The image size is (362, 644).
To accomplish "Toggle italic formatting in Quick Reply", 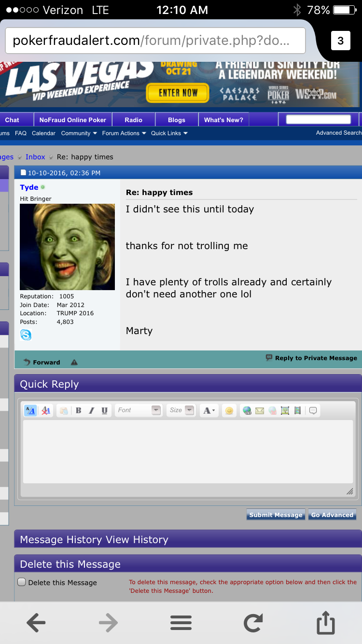I will (x=91, y=410).
